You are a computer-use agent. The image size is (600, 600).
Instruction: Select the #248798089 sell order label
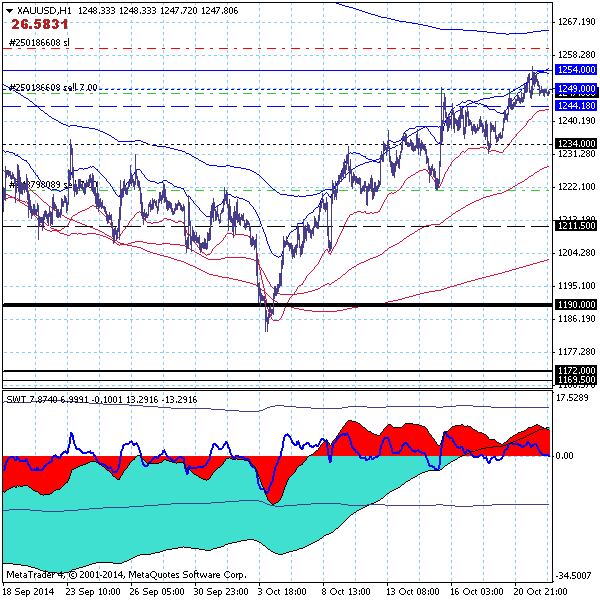tap(53, 185)
